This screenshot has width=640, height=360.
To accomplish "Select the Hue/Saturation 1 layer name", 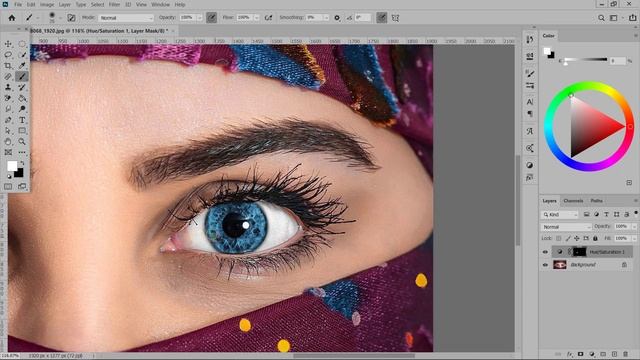I will 607,252.
